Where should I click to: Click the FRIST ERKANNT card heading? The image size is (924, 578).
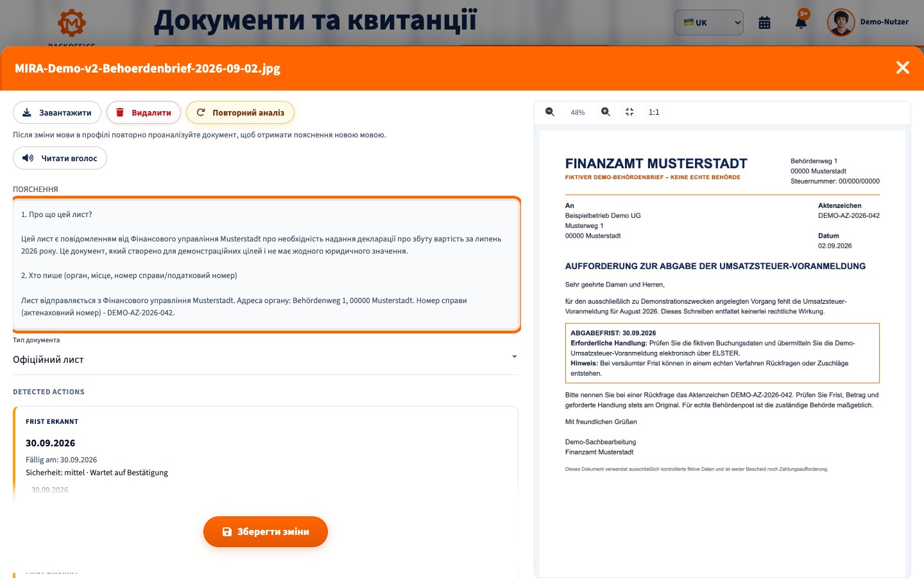click(52, 422)
